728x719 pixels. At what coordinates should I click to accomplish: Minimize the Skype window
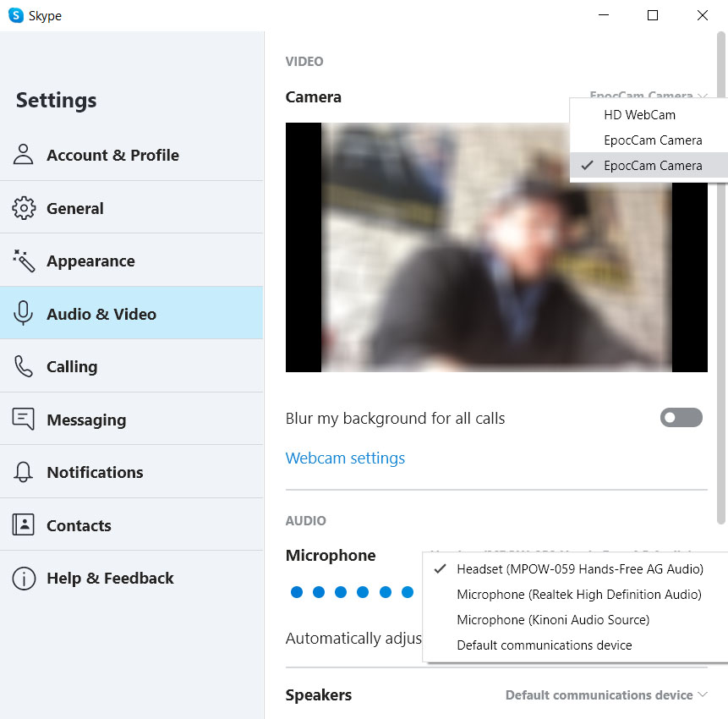[x=604, y=15]
